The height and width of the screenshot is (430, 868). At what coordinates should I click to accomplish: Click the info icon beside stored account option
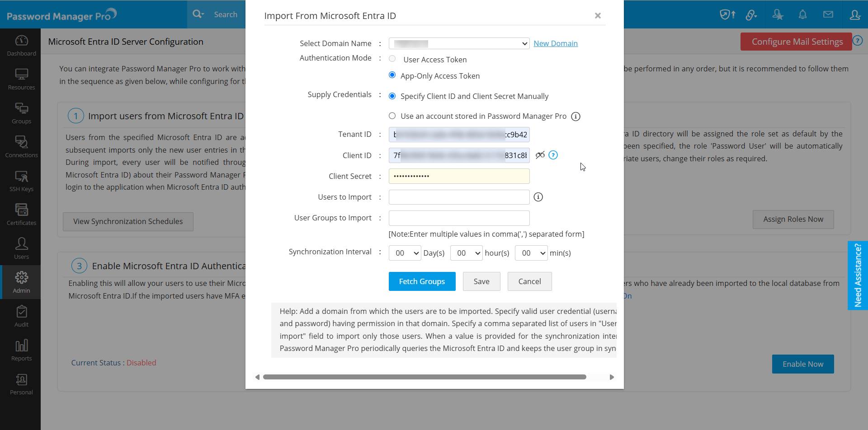(x=576, y=117)
